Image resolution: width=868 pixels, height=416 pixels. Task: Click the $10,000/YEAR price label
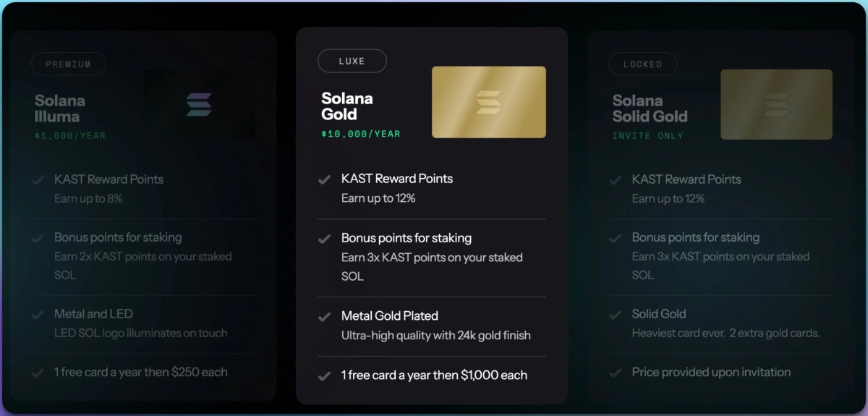(x=360, y=134)
